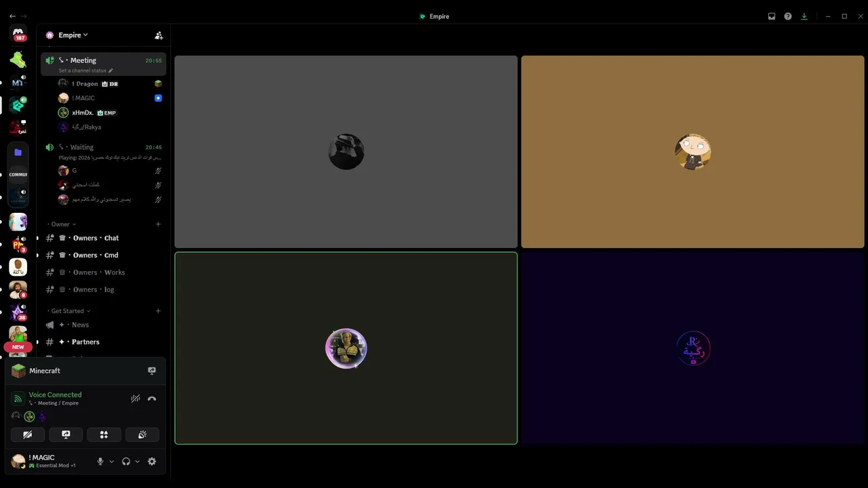Open server with badge showing 8
The image size is (868, 488).
[x=18, y=289]
